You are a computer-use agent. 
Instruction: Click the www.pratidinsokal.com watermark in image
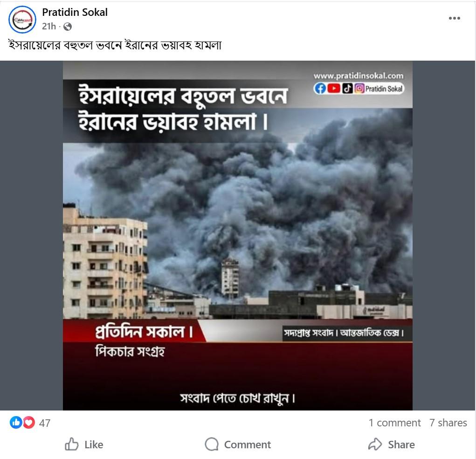coord(359,76)
